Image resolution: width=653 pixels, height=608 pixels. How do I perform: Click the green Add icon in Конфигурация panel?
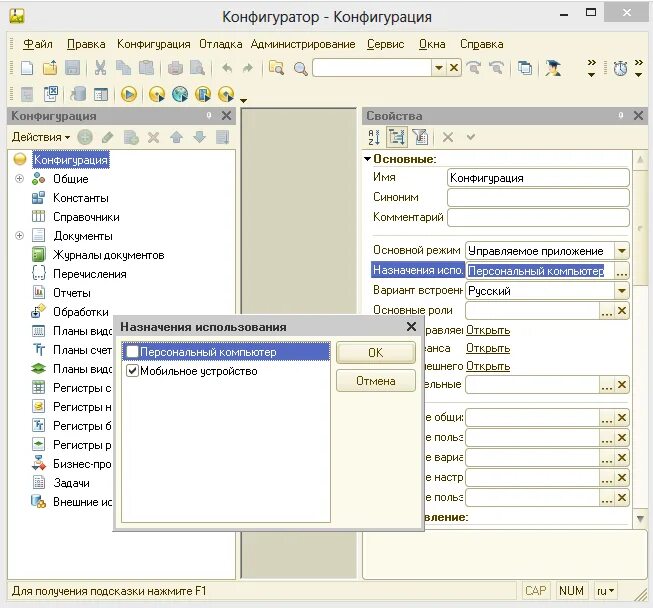click(x=85, y=137)
